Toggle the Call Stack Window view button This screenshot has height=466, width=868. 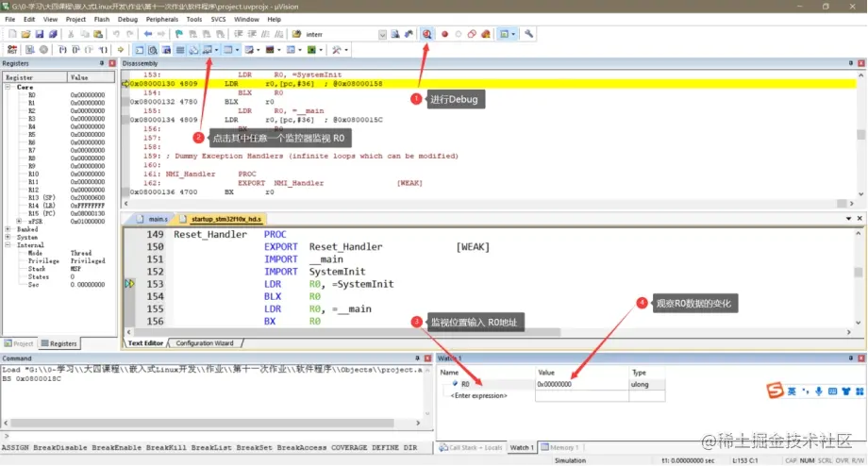click(193, 50)
